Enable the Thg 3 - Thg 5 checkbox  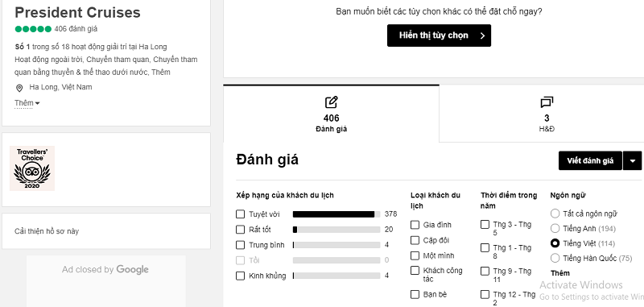[x=485, y=224]
